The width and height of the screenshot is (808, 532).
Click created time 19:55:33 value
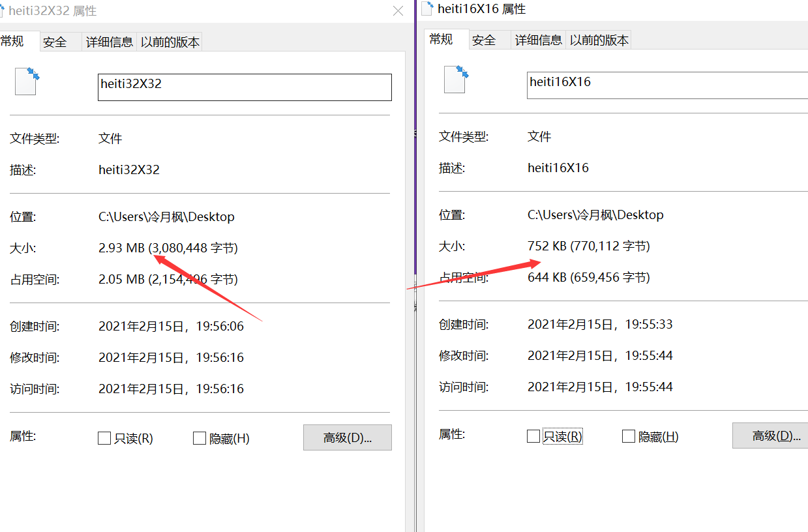600,325
